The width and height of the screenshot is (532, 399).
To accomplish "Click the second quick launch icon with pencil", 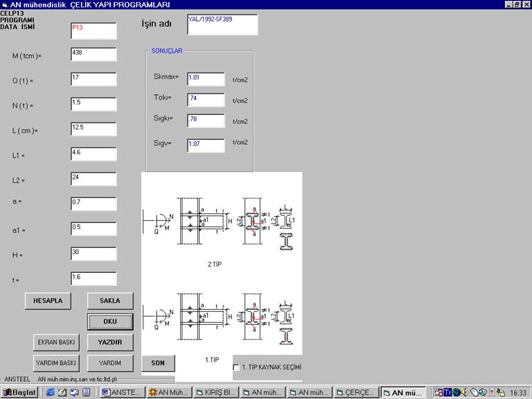I will pyautogui.click(x=62, y=393).
